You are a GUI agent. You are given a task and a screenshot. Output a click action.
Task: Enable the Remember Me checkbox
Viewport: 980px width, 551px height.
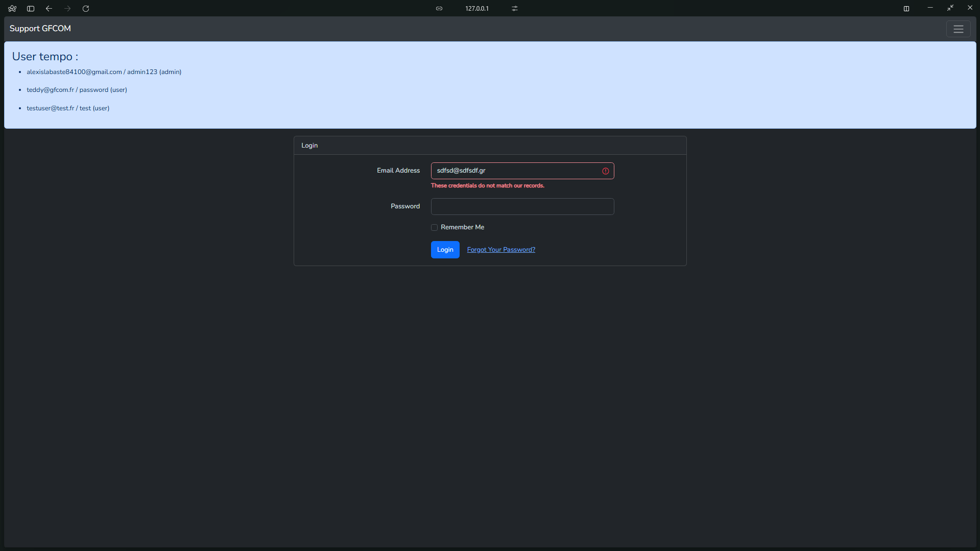coord(435,228)
